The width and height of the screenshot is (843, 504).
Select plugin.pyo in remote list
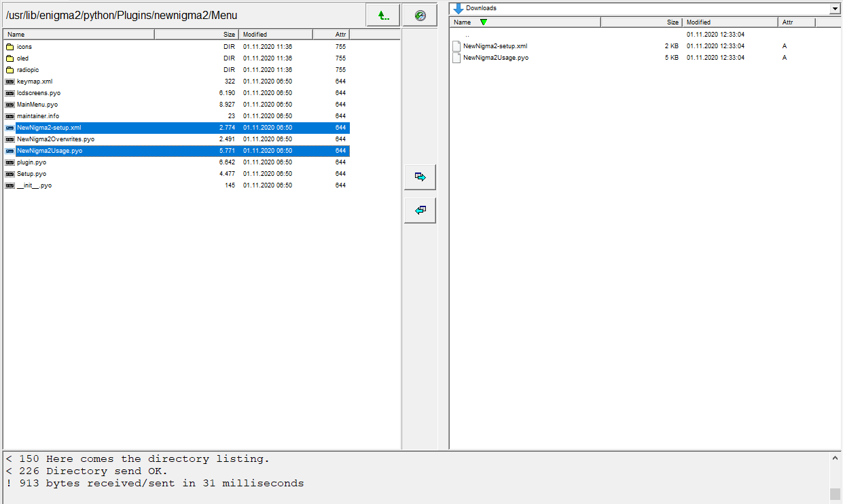click(32, 162)
